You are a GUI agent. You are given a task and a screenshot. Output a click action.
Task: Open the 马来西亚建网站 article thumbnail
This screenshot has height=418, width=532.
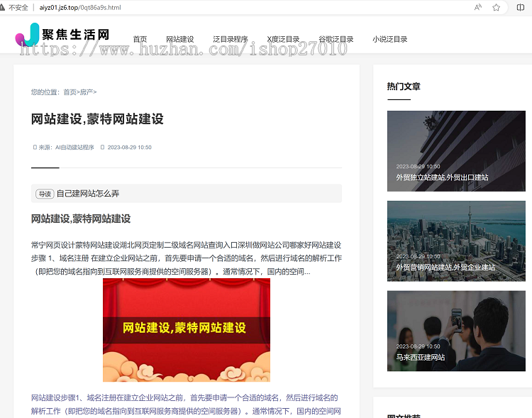point(456,331)
